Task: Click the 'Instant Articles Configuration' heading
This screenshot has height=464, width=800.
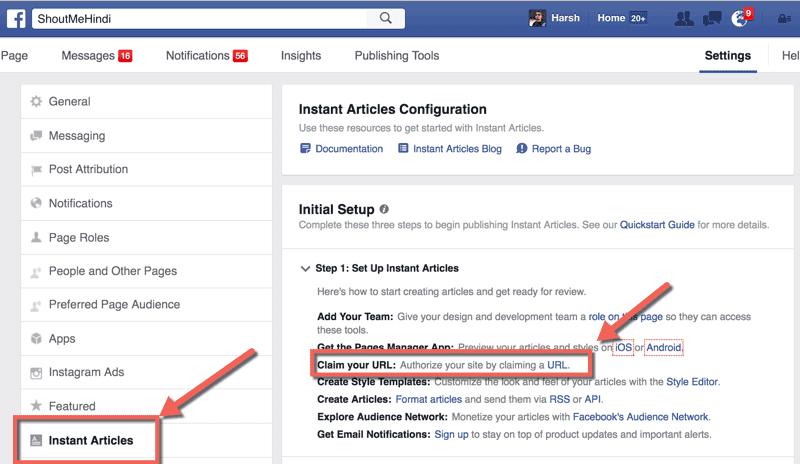Action: point(392,109)
